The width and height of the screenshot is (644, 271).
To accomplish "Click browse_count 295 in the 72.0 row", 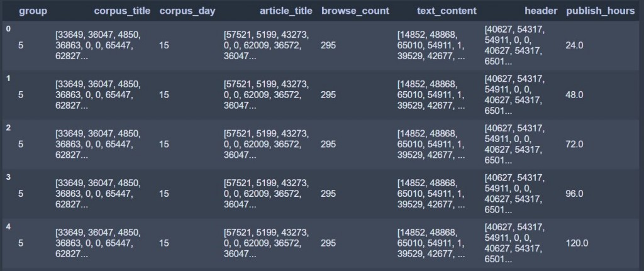I will (x=328, y=145).
